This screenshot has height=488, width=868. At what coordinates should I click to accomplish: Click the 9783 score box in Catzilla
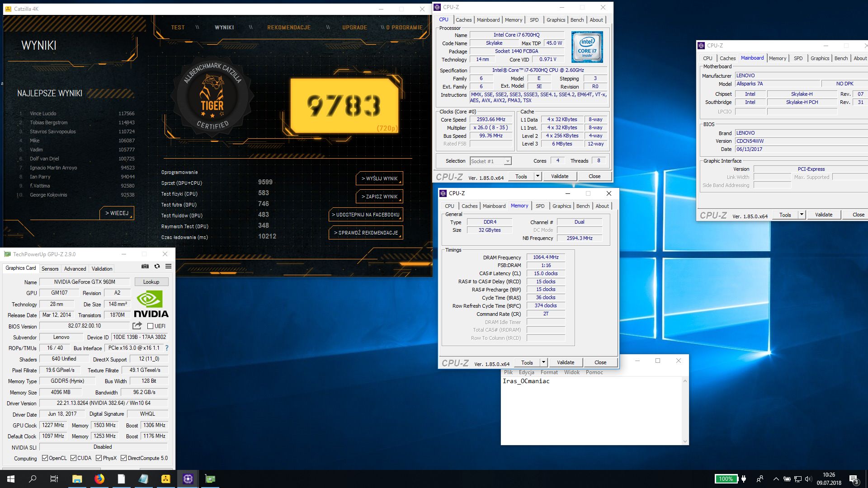click(344, 106)
